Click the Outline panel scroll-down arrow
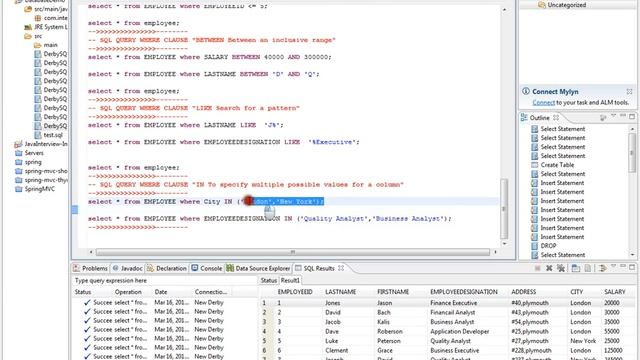The image size is (640, 360). coord(632,255)
